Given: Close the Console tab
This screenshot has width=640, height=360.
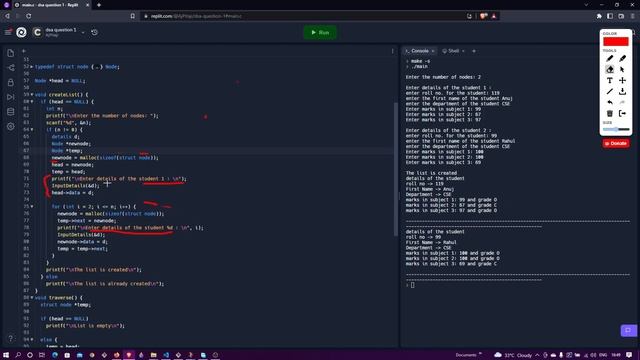Looking at the screenshot, I should pyautogui.click(x=433, y=51).
